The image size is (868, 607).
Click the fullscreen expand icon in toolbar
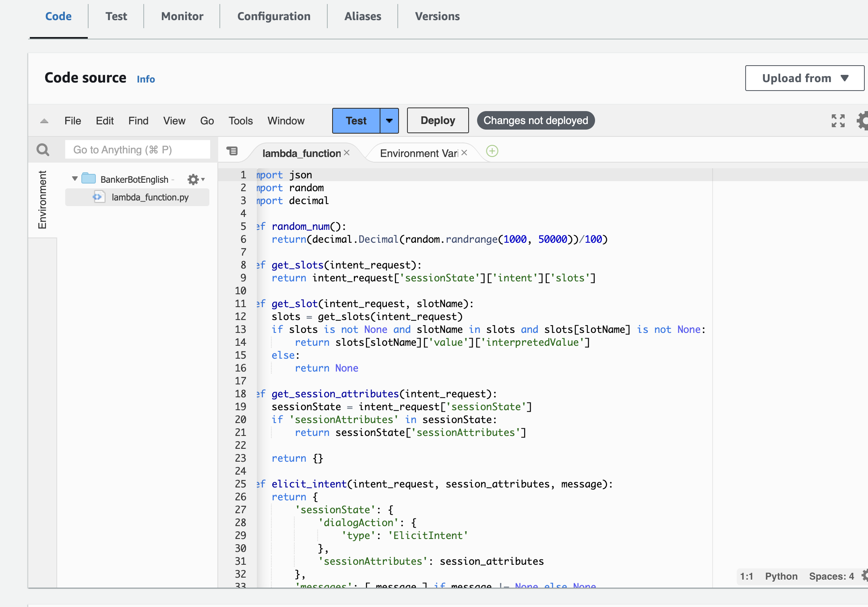tap(838, 120)
